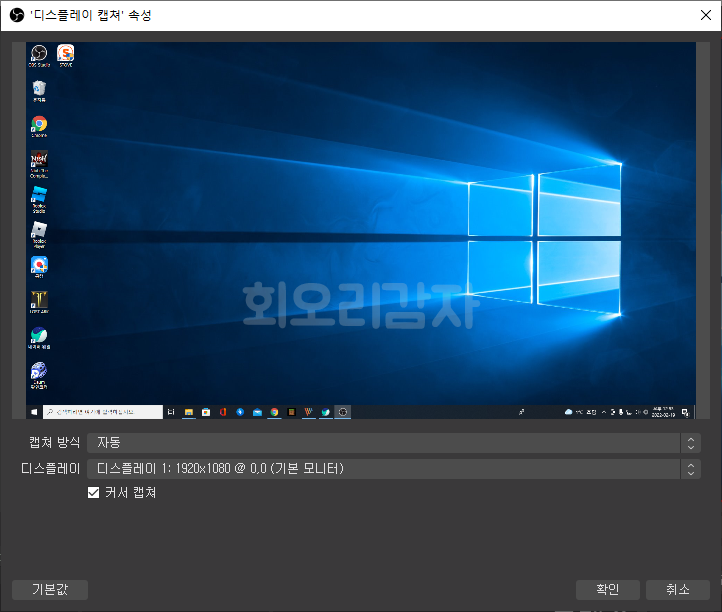Click the Chrome desktop shortcut in preview
Screen dimensions: 722x612
point(39,126)
